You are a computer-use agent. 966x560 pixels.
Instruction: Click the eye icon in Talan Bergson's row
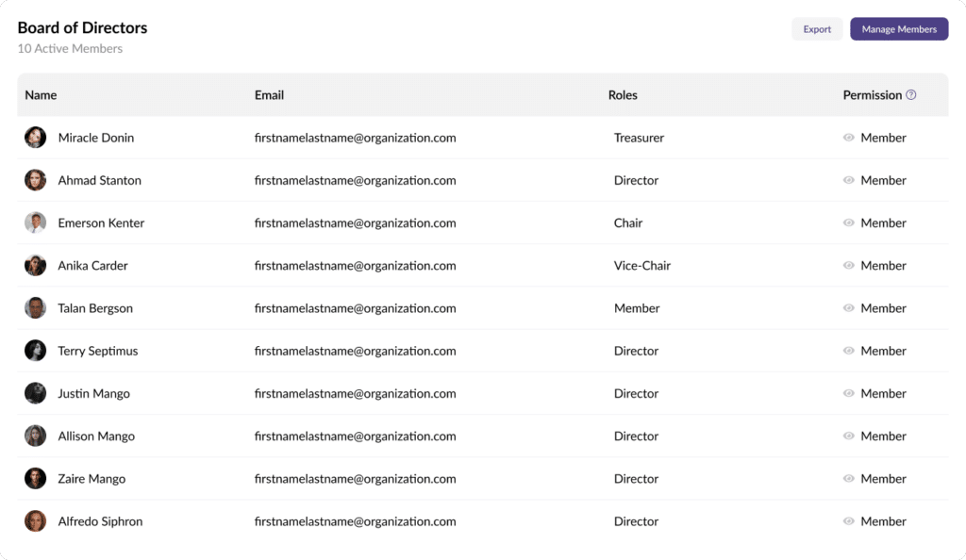848,308
